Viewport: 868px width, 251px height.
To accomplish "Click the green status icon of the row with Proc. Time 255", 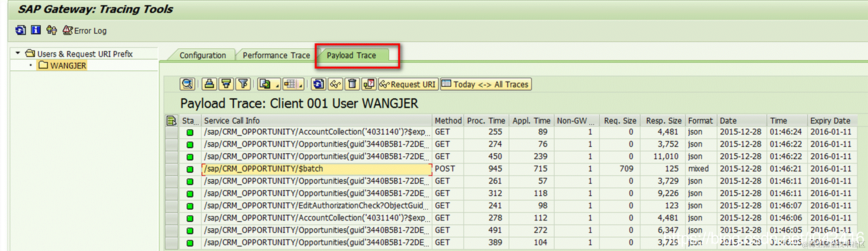I will pos(190,132).
